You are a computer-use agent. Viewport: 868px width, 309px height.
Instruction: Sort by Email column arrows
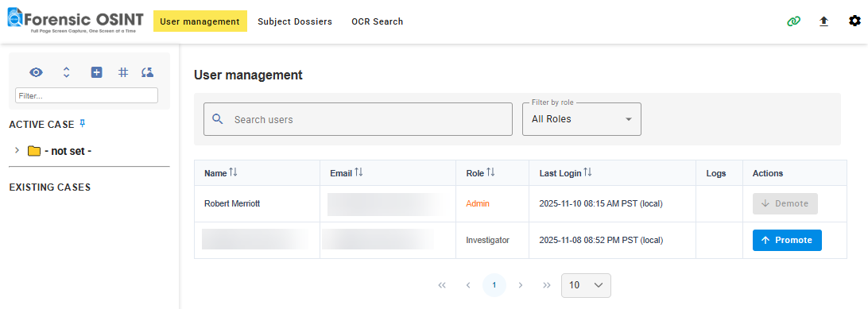click(x=358, y=172)
